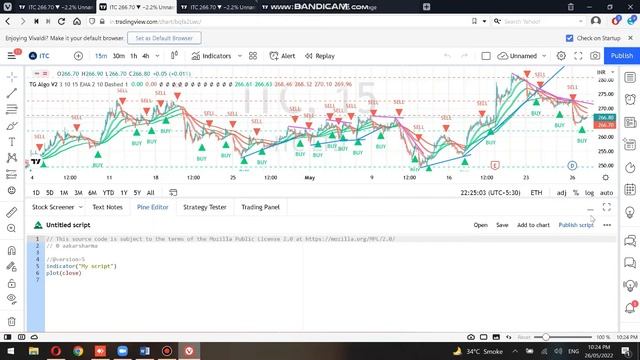
Task: Open the alerts clock panel
Action: point(630,99)
